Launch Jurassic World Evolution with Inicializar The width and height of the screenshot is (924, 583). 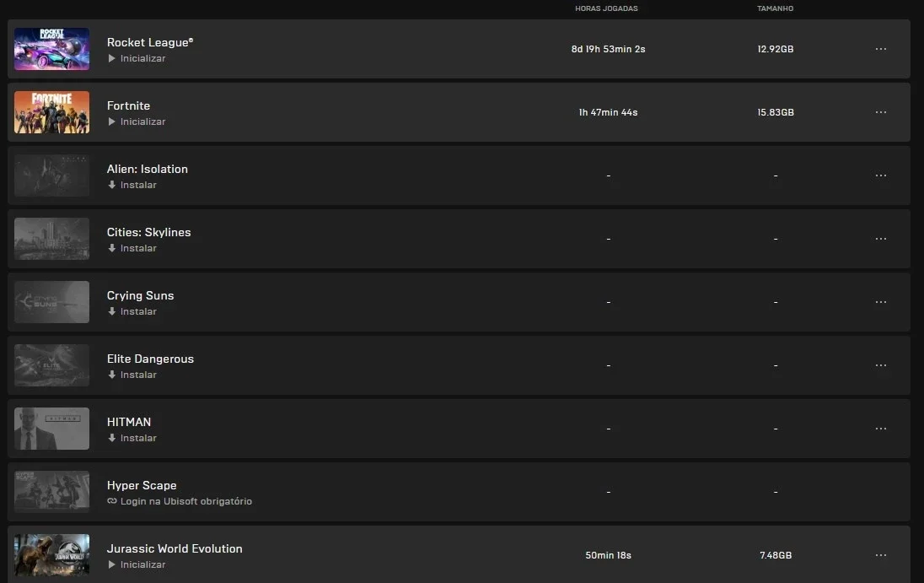click(x=137, y=564)
